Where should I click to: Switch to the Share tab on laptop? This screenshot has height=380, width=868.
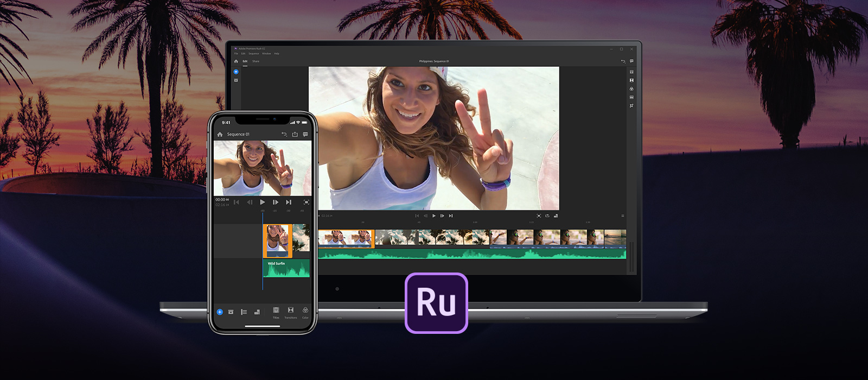coord(256,61)
